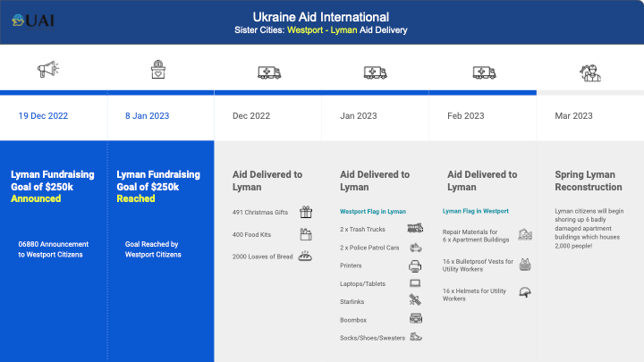
Task: Click the yellow 'Reached' text
Action: pyautogui.click(x=136, y=198)
